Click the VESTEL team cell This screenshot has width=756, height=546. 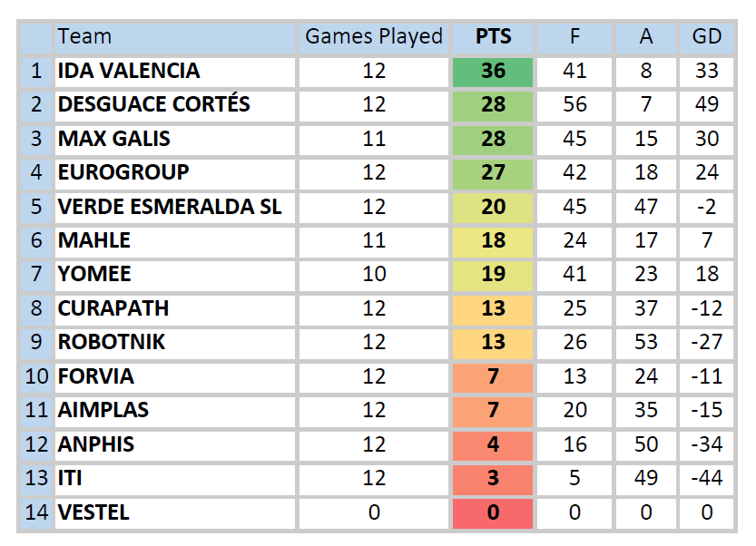point(93,512)
